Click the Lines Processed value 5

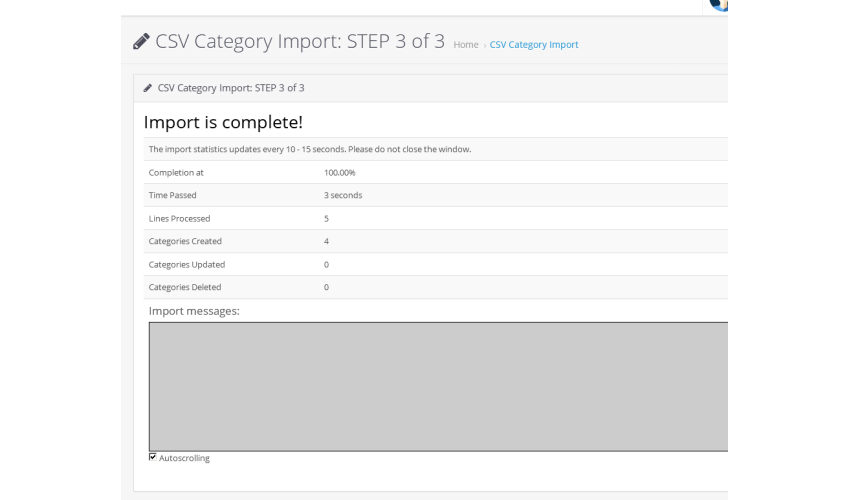pyautogui.click(x=326, y=219)
